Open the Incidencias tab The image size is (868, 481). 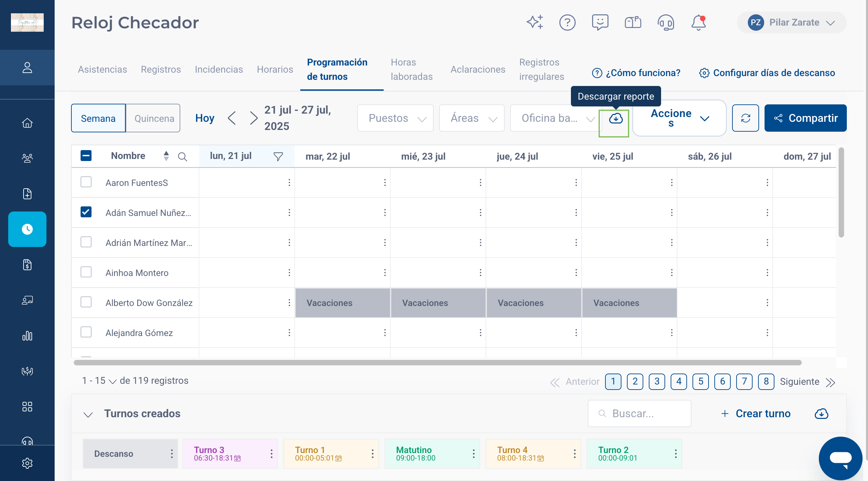[x=219, y=70]
